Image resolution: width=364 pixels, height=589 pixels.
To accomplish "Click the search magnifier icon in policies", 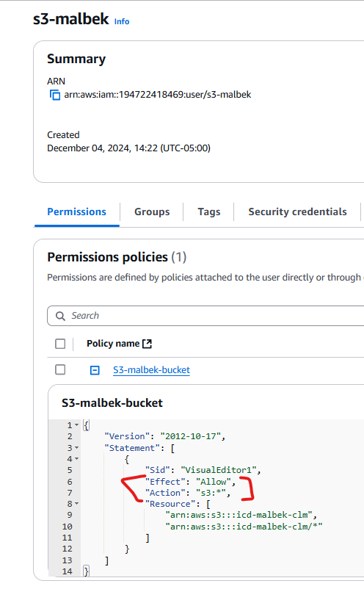I will (x=60, y=316).
